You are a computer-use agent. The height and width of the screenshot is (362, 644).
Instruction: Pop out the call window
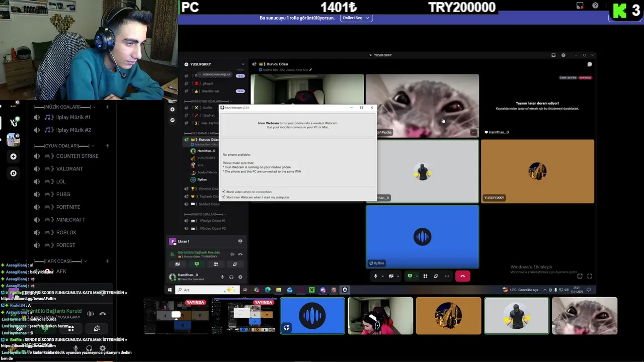click(580, 276)
